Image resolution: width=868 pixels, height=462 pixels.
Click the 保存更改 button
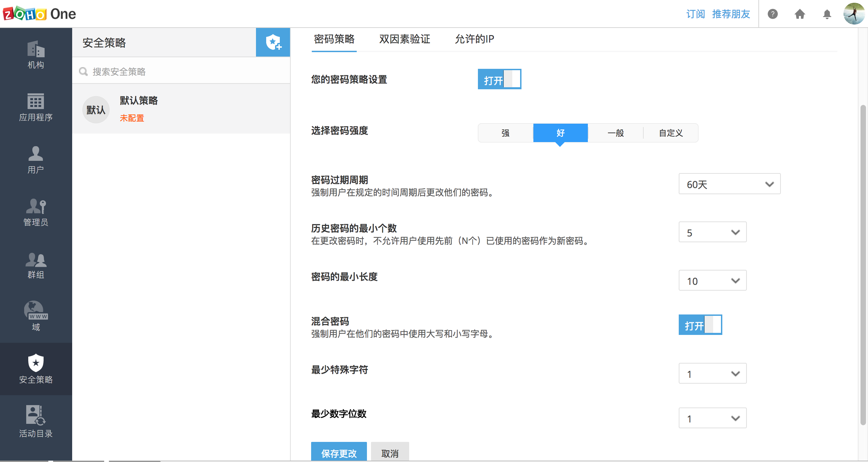pyautogui.click(x=339, y=452)
